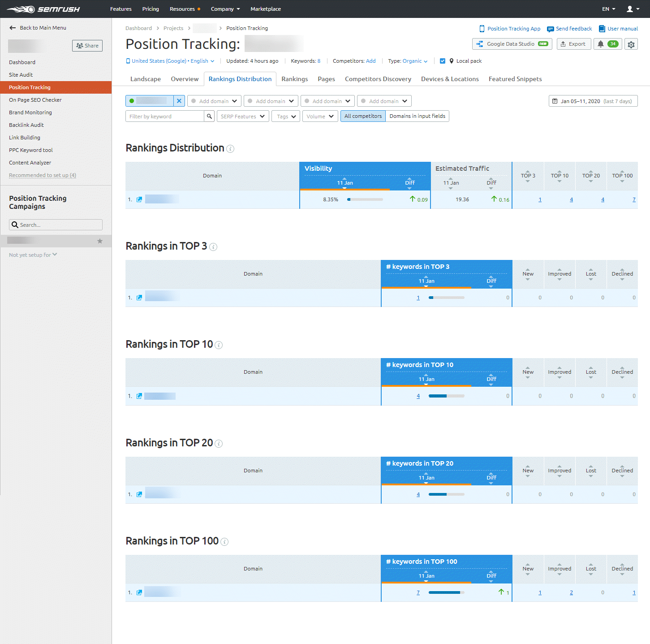The width and height of the screenshot is (650, 644).
Task: Switch to Domains in input fields mode
Action: coord(417,116)
